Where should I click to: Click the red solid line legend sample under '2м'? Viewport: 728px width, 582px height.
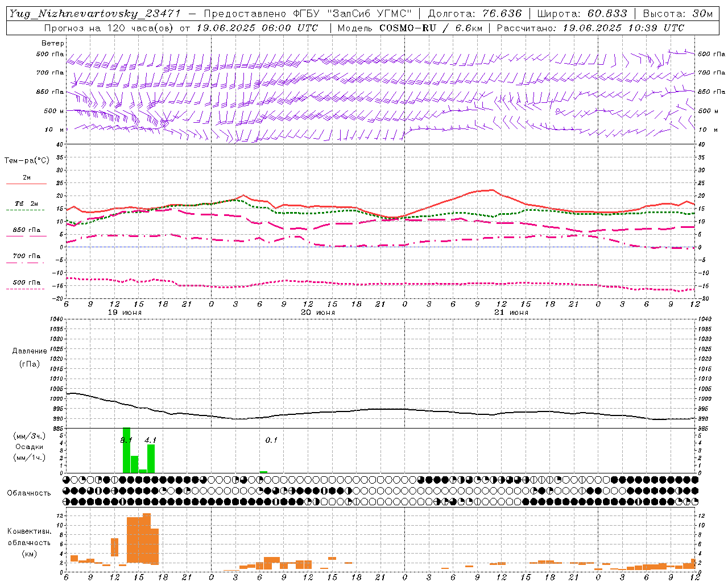tap(26, 184)
